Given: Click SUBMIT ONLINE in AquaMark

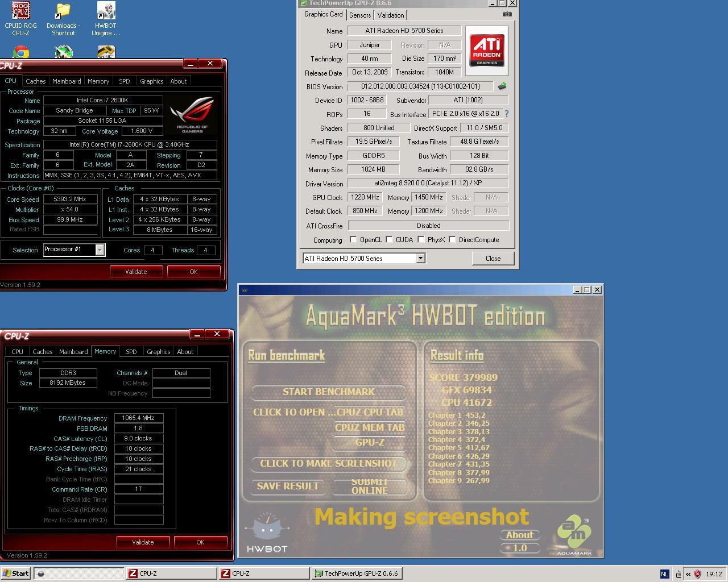Looking at the screenshot, I should [x=370, y=487].
